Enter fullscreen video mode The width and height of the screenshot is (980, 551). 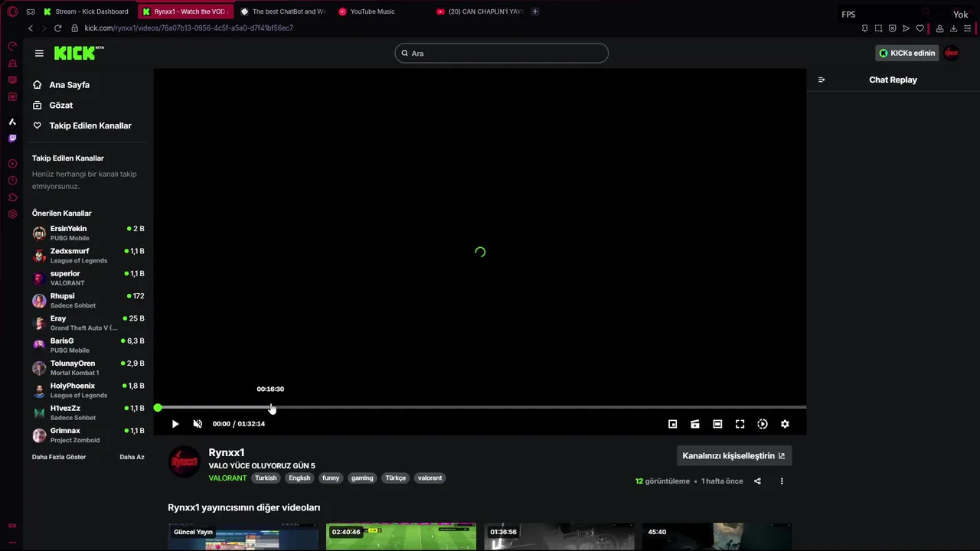point(740,424)
